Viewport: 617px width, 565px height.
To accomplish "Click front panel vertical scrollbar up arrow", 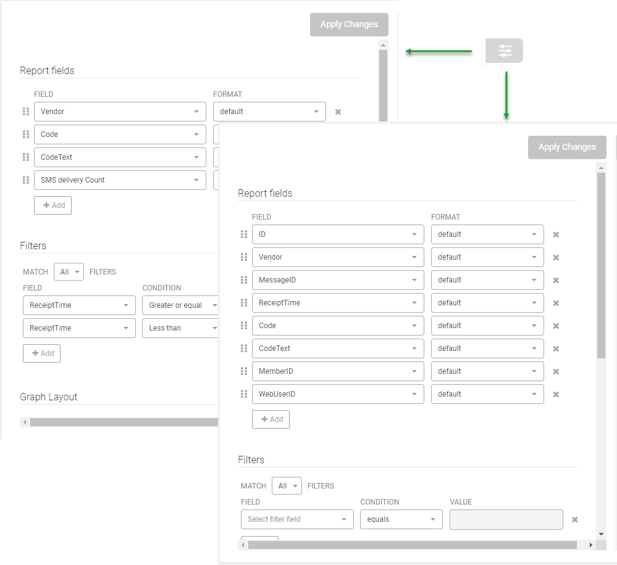I will (601, 168).
